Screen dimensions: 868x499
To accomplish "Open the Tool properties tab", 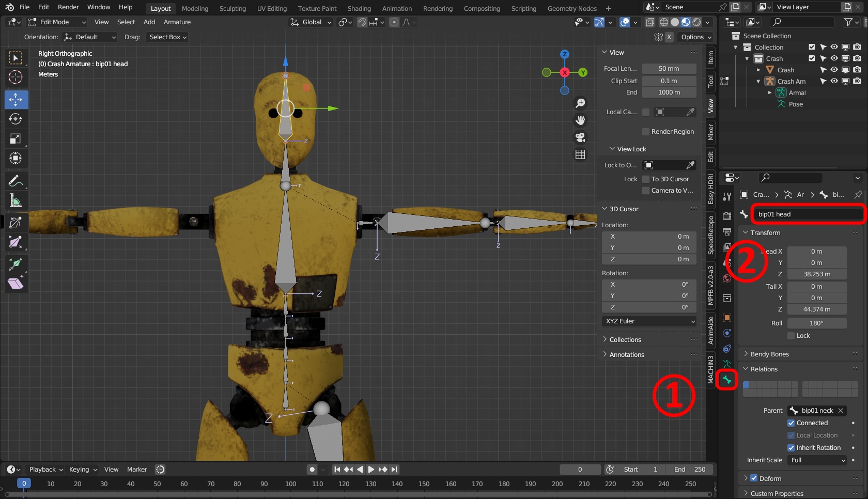I will pos(727,196).
